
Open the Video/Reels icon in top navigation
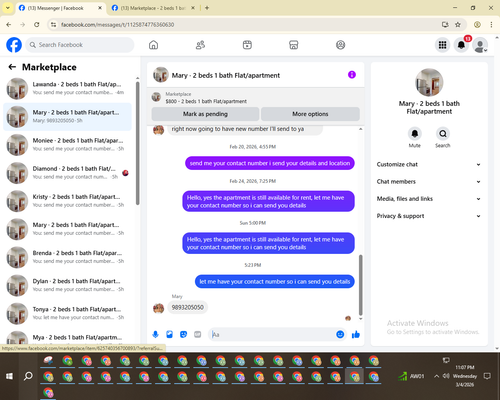pos(247,45)
